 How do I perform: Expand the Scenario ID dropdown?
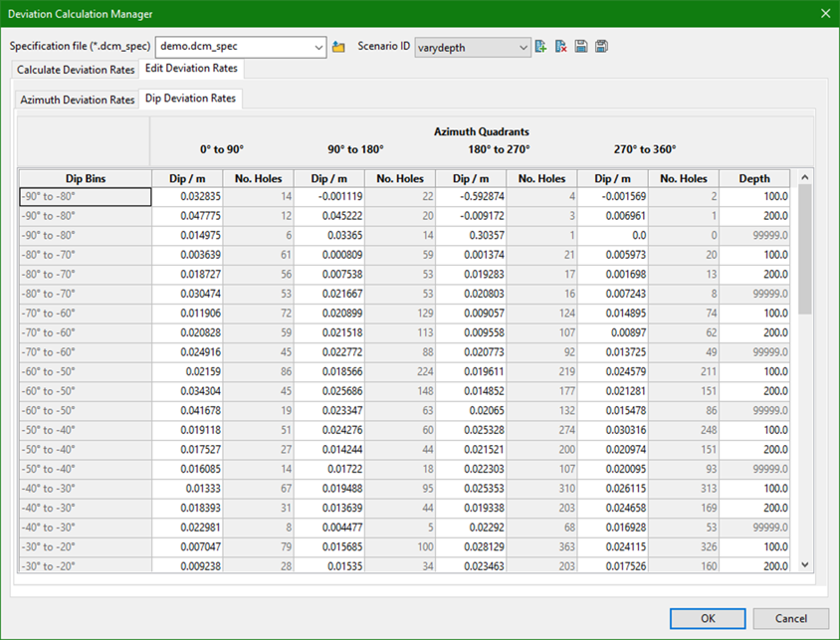pos(524,47)
